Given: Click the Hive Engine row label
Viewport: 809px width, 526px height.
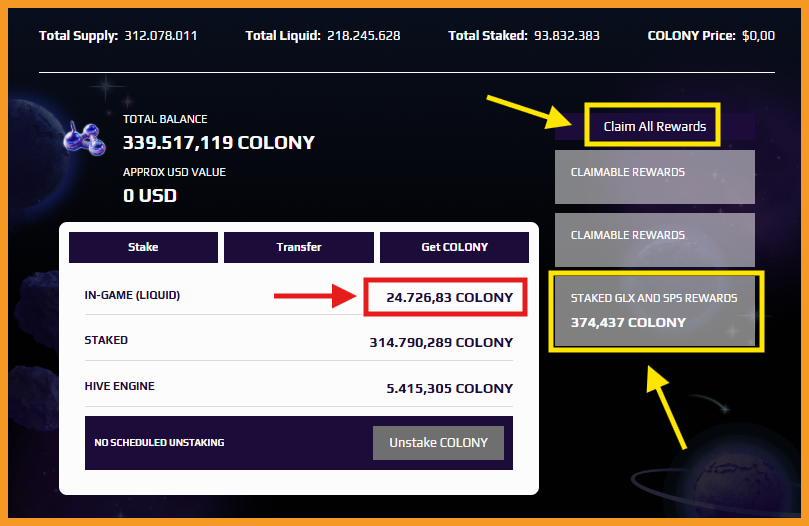Looking at the screenshot, I should [120, 386].
